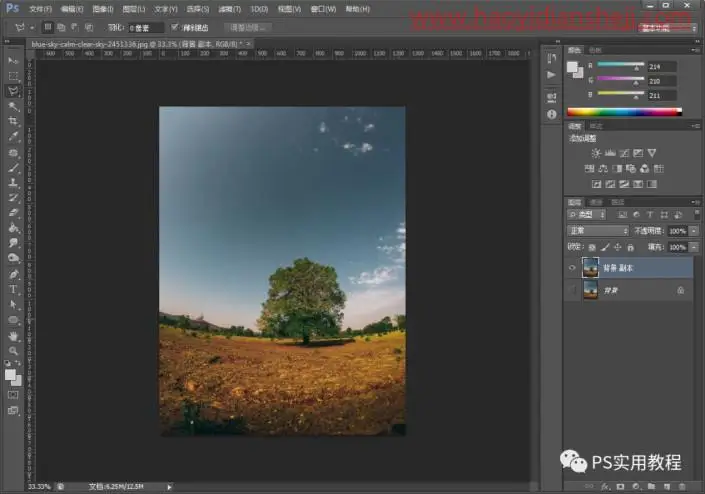The image size is (705, 494).
Task: Toggle the anti-alias checkbox
Action: click(x=174, y=27)
